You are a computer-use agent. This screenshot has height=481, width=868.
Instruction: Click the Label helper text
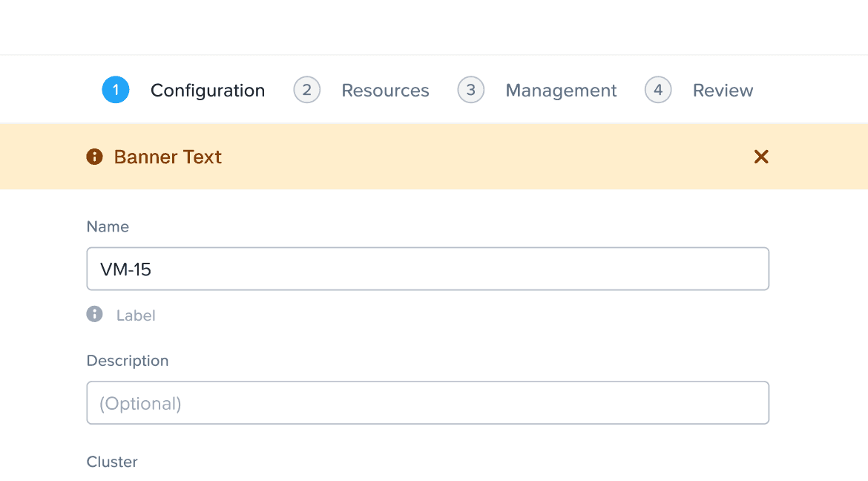pos(136,315)
